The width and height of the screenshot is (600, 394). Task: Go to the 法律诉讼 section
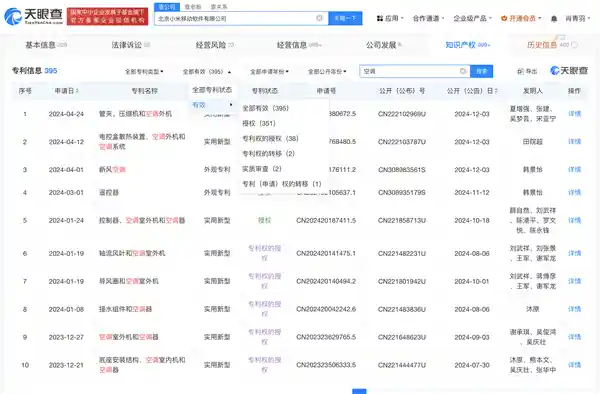(130, 45)
